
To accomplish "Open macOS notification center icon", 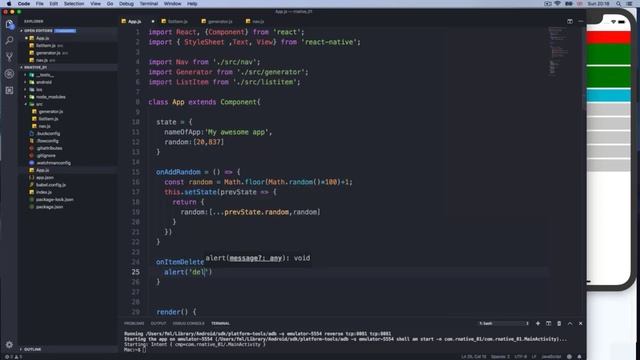I will pyautogui.click(x=629, y=4).
